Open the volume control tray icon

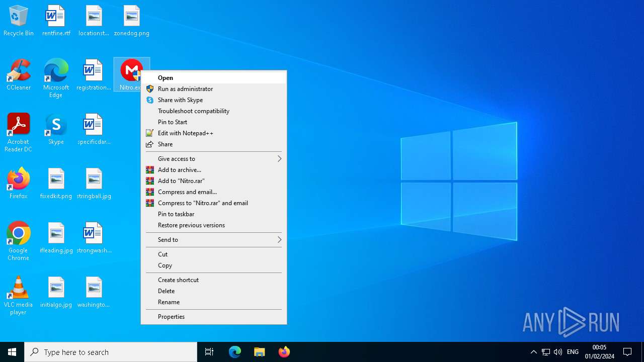click(x=558, y=352)
